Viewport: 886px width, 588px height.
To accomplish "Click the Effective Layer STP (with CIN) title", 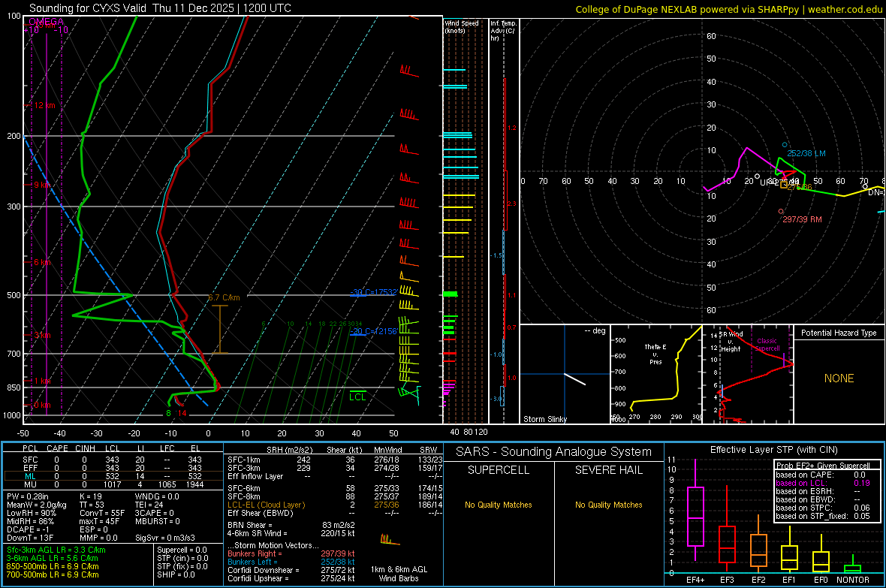I will [773, 450].
